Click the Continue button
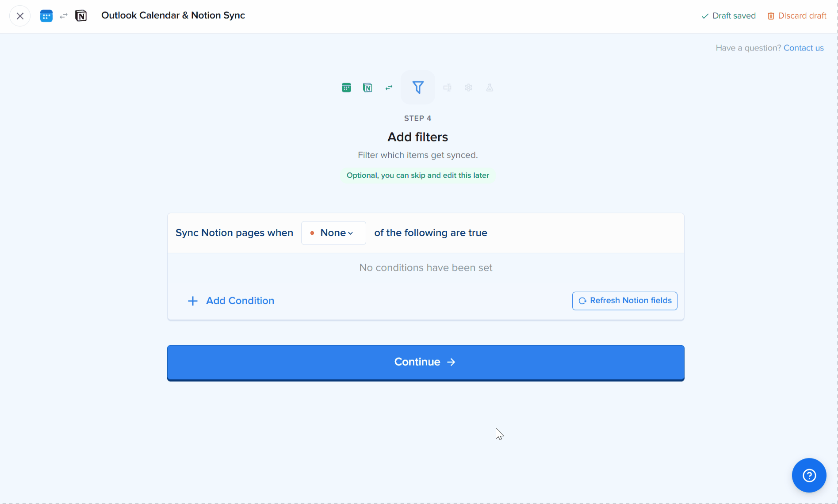838x504 pixels. (x=426, y=363)
